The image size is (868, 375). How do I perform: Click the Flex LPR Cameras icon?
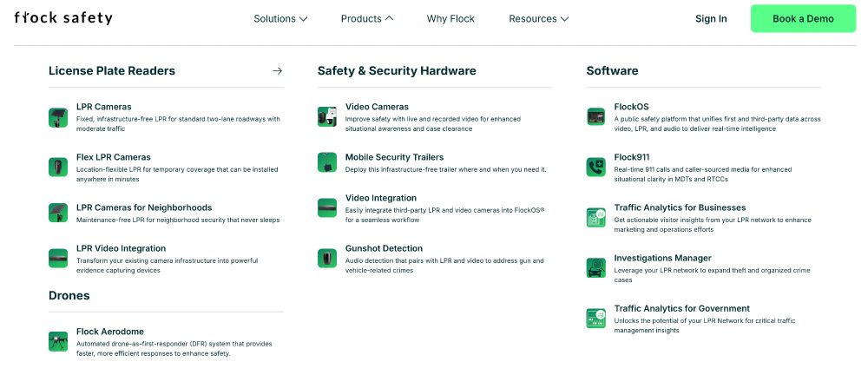[58, 167]
